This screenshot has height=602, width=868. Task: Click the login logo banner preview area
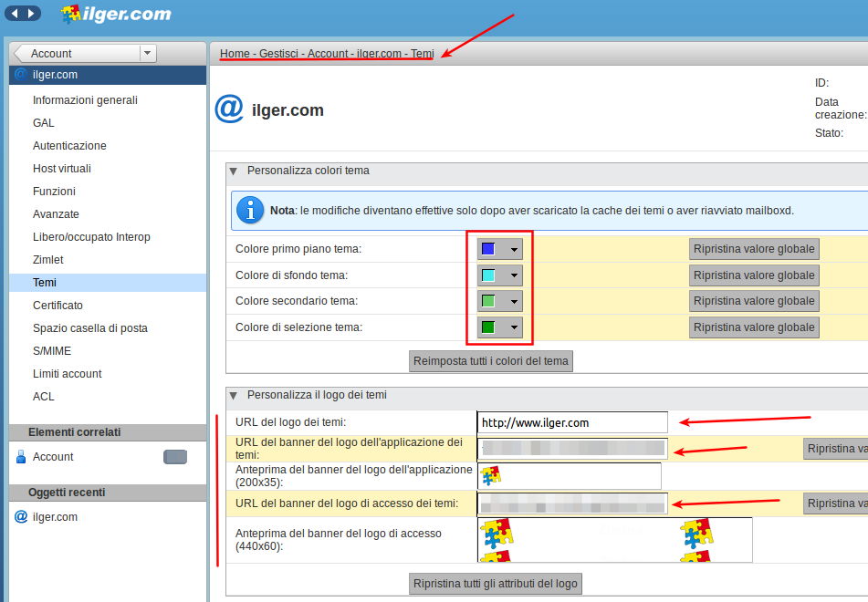coord(614,539)
